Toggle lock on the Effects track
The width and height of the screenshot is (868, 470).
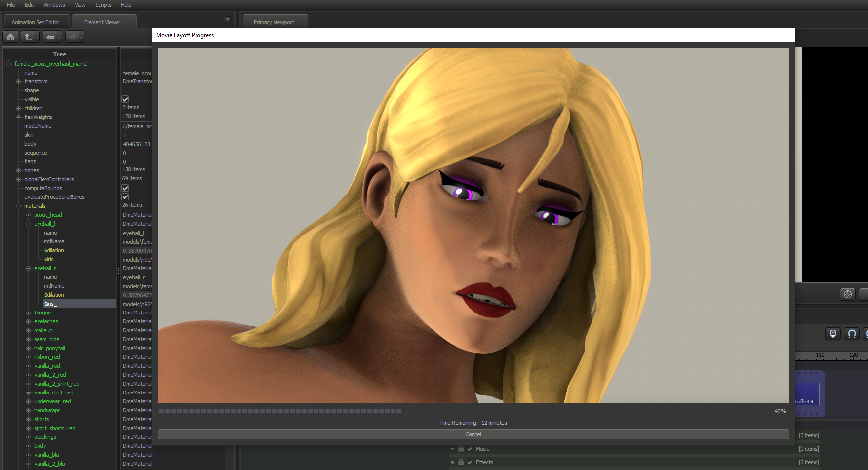click(x=461, y=462)
